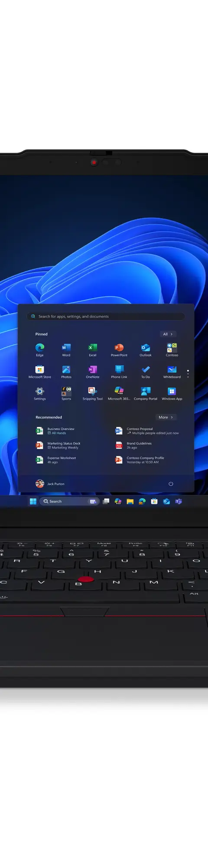
Task: Go to next pinned page dots
Action: pyautogui.click(x=188, y=374)
